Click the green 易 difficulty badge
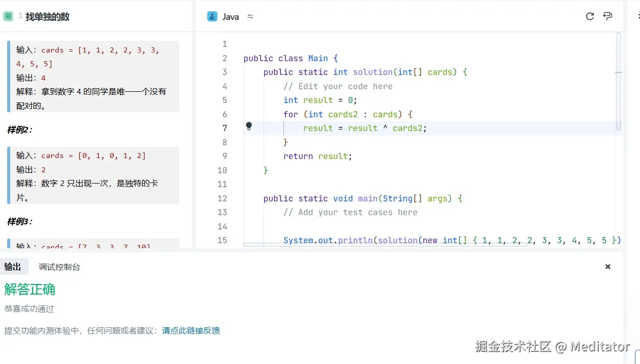Image resolution: width=640 pixels, height=364 pixels. coord(8,16)
